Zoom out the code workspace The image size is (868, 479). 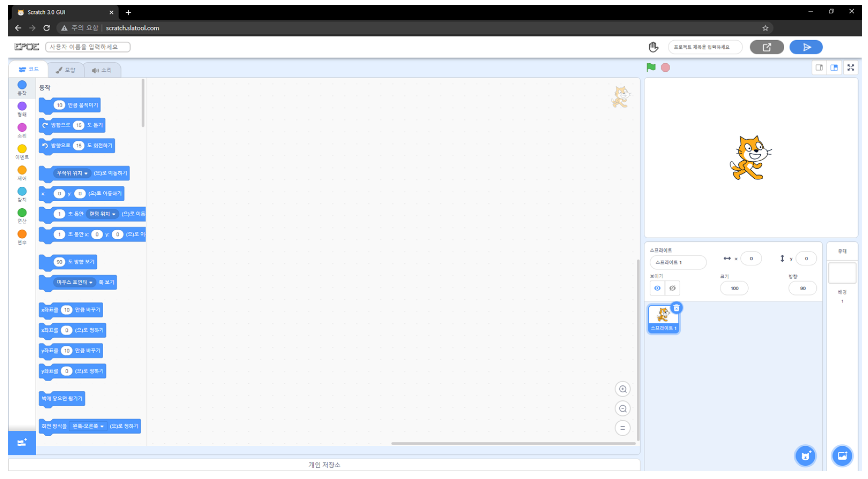(x=622, y=409)
